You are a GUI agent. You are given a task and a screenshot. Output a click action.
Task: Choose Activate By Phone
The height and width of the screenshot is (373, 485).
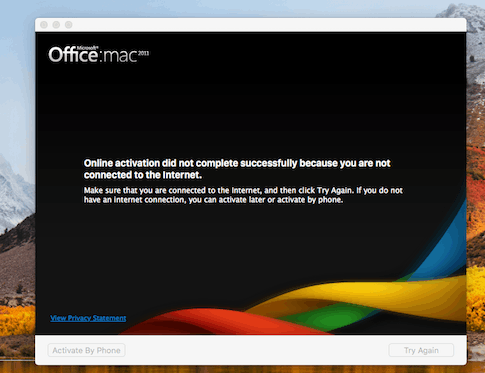click(x=86, y=350)
